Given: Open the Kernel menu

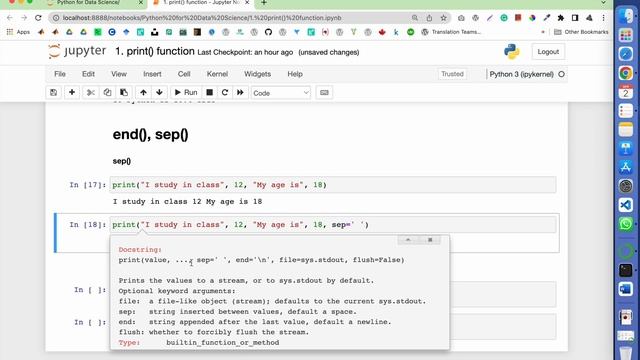Looking at the screenshot, I should click(217, 74).
